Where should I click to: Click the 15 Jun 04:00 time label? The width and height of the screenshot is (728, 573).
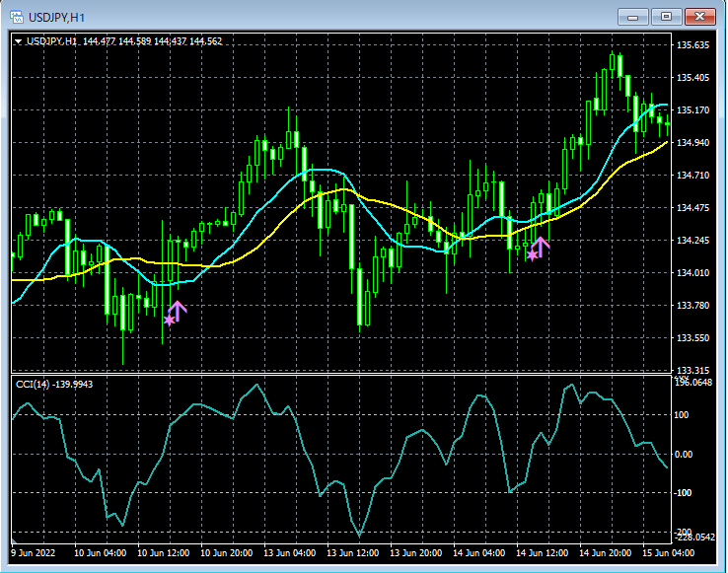coord(669,553)
